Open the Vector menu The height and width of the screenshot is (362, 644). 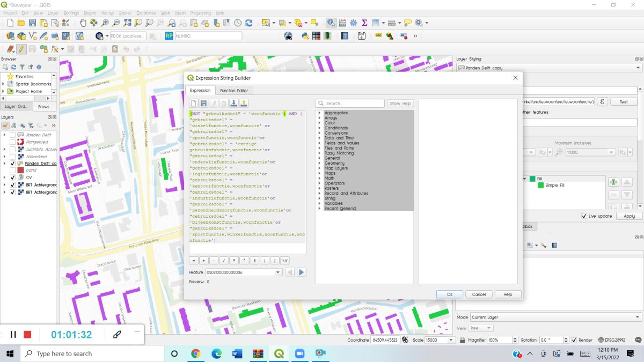(107, 13)
